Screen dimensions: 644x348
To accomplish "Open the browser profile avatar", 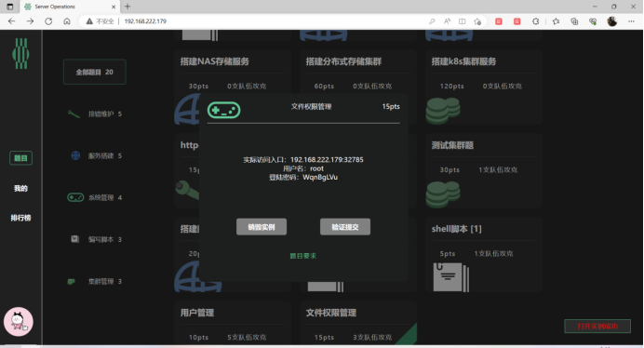I will [612, 21].
